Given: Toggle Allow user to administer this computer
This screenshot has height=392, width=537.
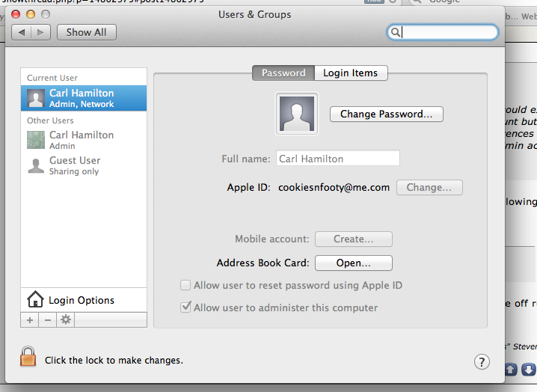Looking at the screenshot, I should click(x=185, y=307).
